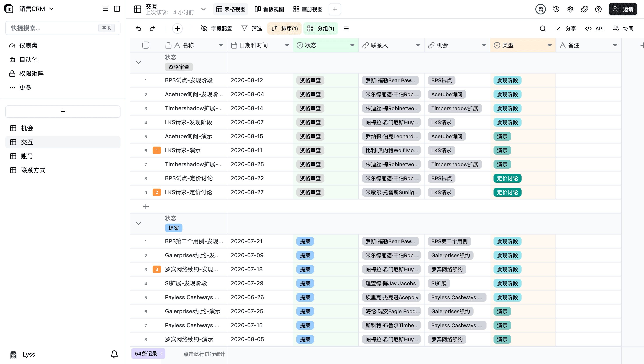Expand the 销售CRM workspace dropdown
Viewport: 644px width, 364px height.
(x=51, y=9)
